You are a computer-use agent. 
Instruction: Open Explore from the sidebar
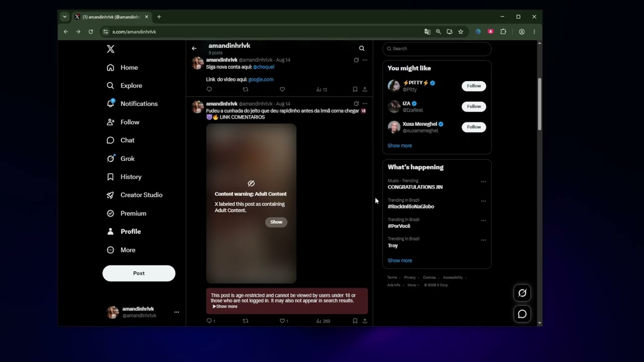(124, 85)
